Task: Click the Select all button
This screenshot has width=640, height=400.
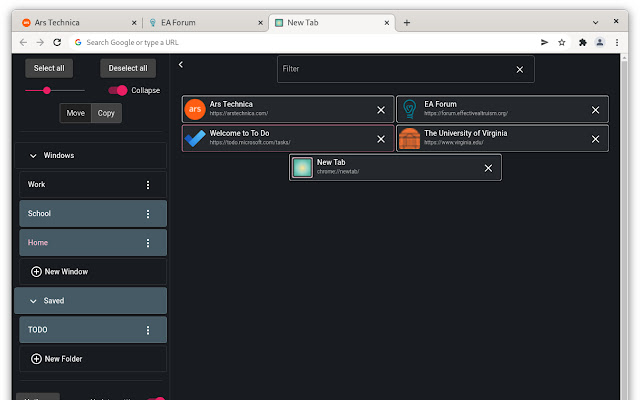Action: tap(49, 68)
